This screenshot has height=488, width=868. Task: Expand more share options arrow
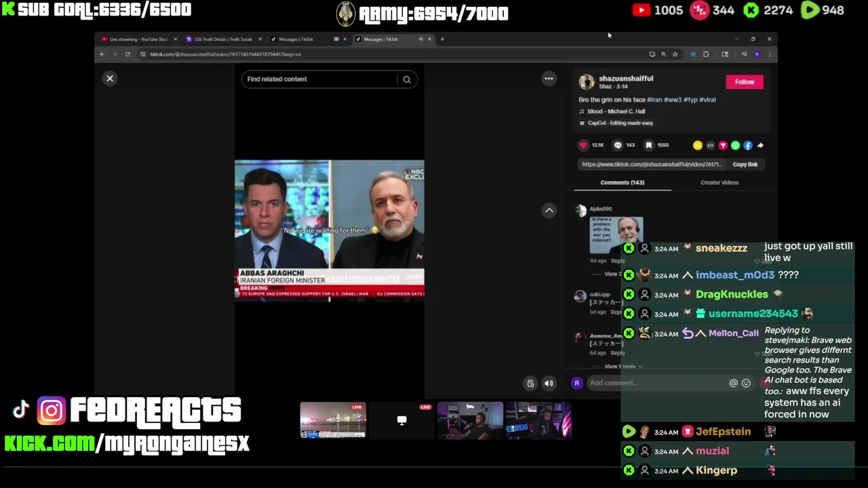point(760,145)
